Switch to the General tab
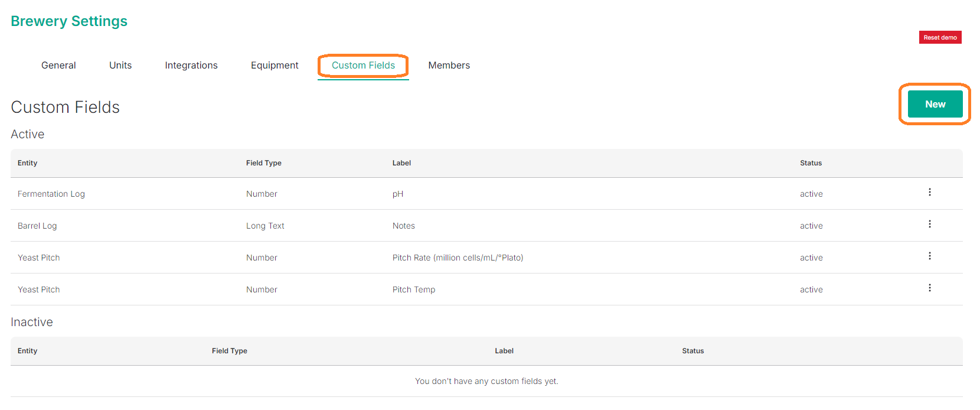 click(x=58, y=65)
